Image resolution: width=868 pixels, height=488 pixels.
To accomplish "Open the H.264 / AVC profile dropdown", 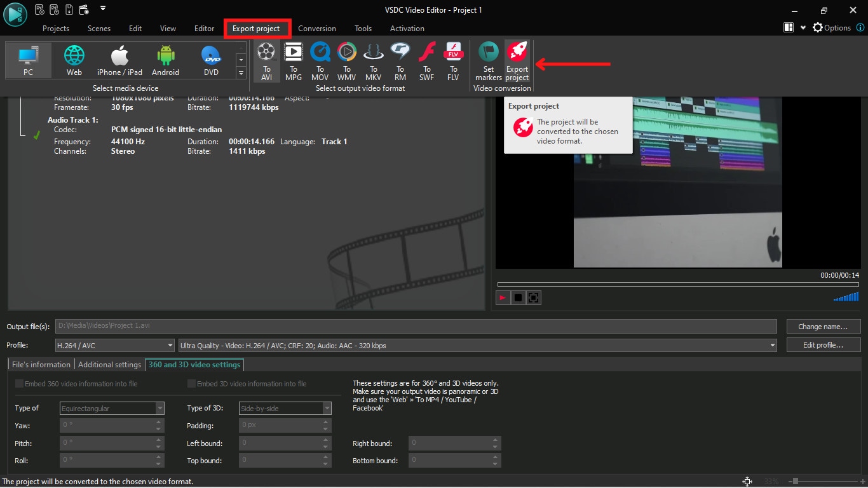I will (x=114, y=346).
